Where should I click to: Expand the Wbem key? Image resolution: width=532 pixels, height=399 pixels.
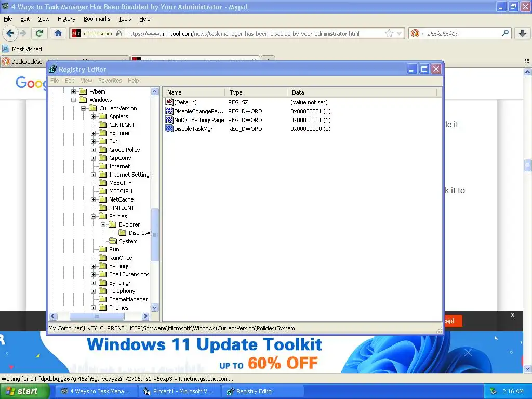[73, 91]
